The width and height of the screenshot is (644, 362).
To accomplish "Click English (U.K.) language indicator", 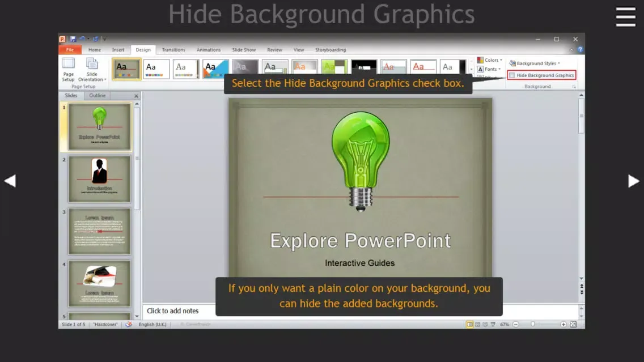I will tap(152, 324).
